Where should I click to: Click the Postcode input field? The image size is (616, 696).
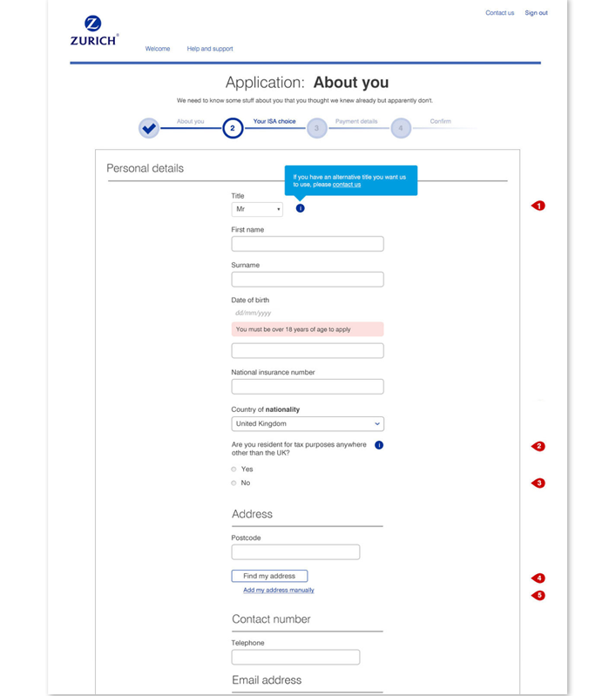click(295, 552)
